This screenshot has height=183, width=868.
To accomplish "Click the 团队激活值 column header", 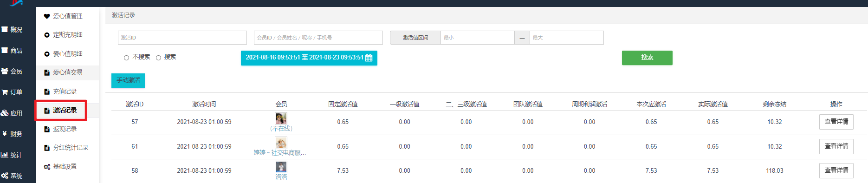I will coord(528,104).
